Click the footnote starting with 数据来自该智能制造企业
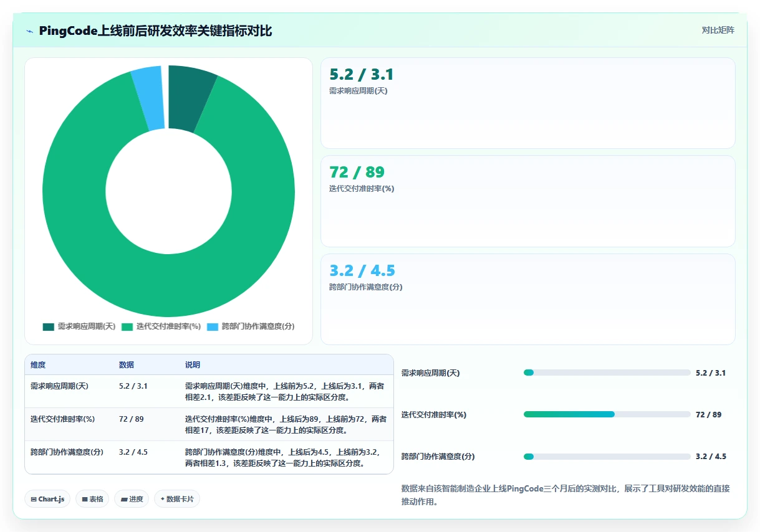This screenshot has height=532, width=760. [565, 495]
